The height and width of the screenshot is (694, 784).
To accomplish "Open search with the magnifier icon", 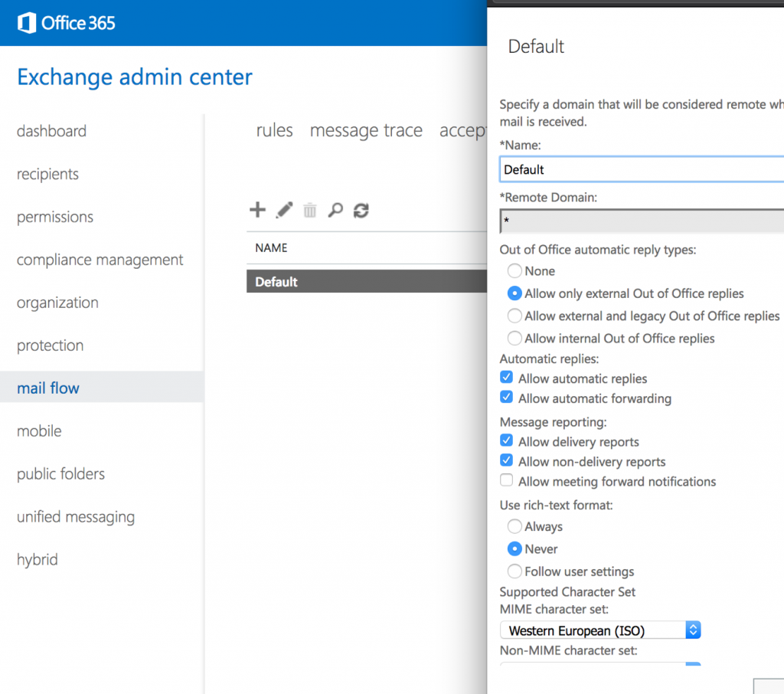I will coord(335,210).
